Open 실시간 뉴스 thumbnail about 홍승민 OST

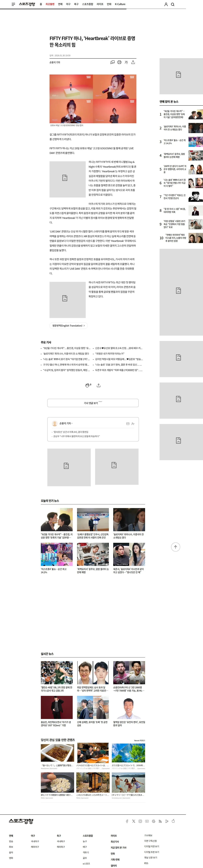(x=57, y=707)
